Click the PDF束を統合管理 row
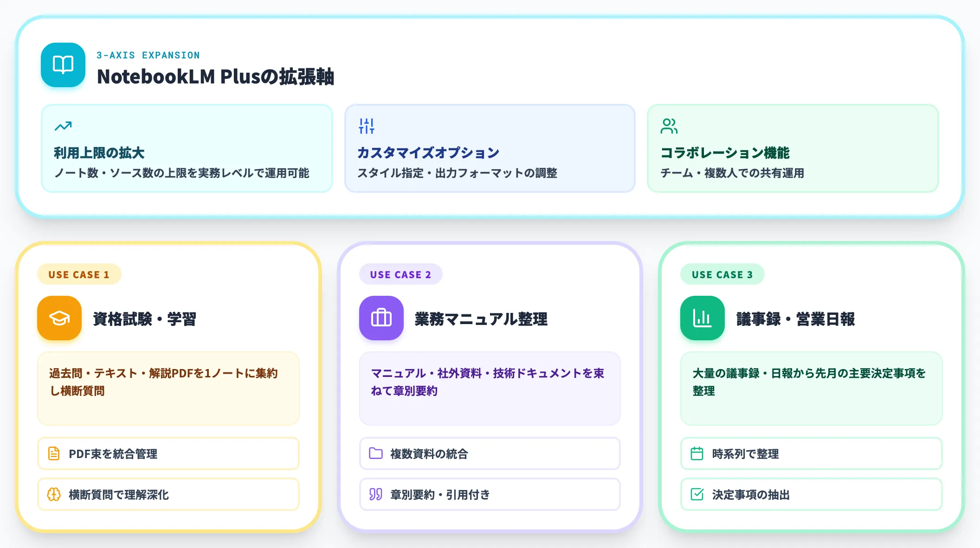The width and height of the screenshot is (980, 548). 168,453
